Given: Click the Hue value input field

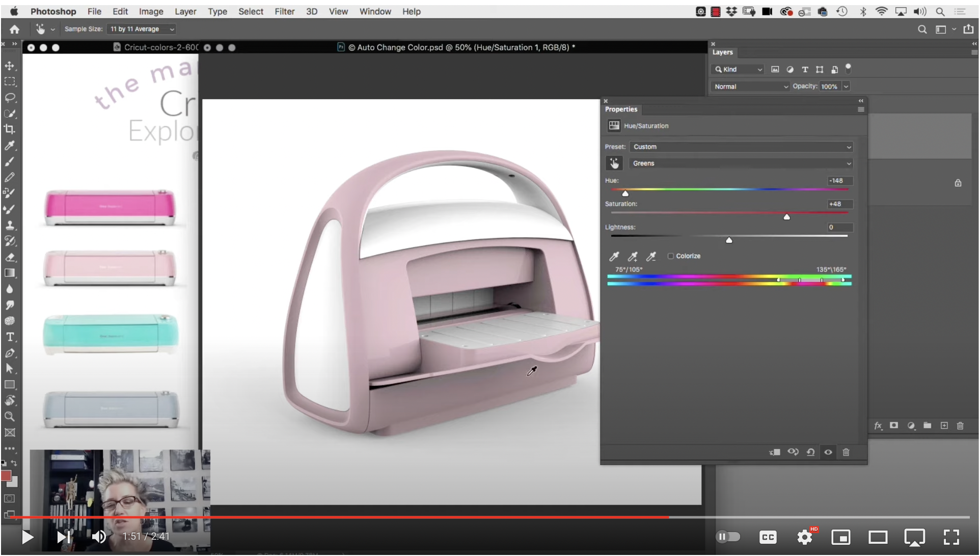Looking at the screenshot, I should [839, 181].
